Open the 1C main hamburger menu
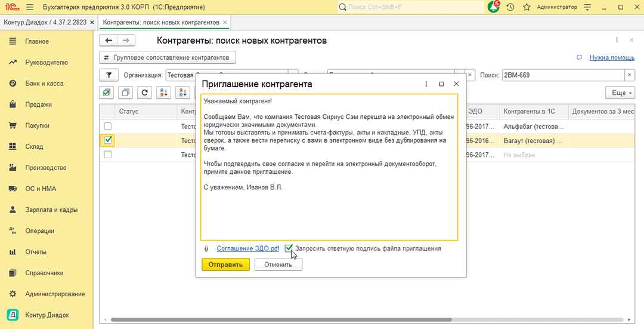This screenshot has height=329, width=644. coord(30,7)
